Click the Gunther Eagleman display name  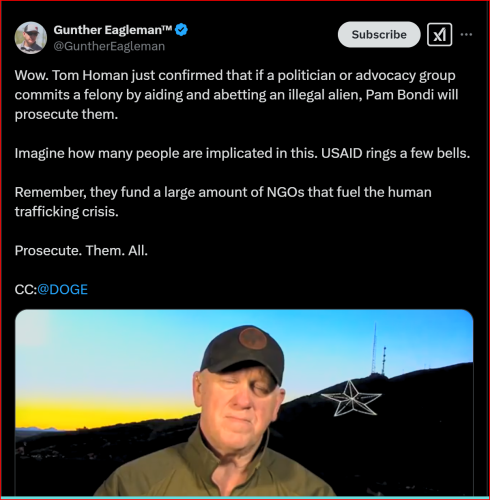click(113, 30)
